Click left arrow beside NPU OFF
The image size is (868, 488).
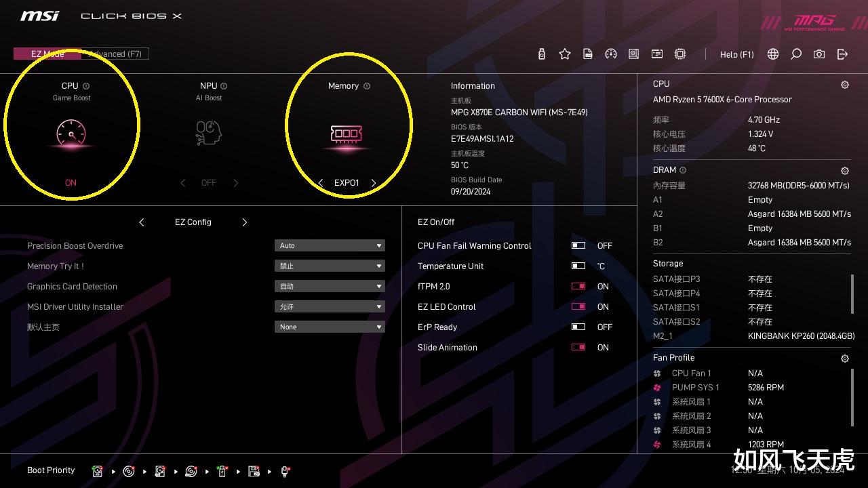183,183
